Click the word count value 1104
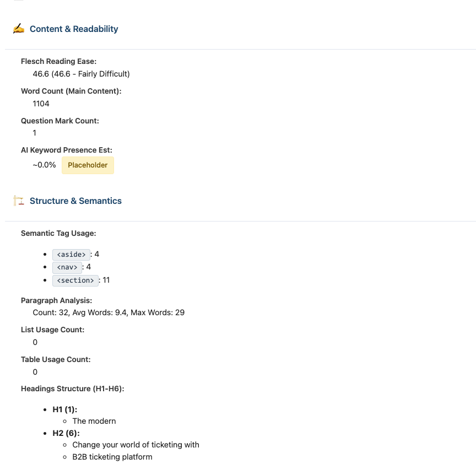Image resolution: width=476 pixels, height=464 pixels. point(41,104)
